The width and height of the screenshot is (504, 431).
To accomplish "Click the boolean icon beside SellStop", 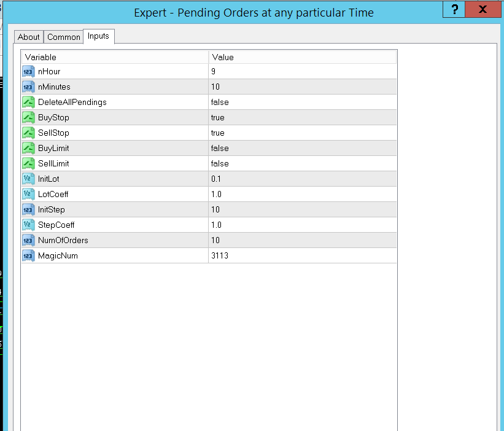I will tap(28, 133).
